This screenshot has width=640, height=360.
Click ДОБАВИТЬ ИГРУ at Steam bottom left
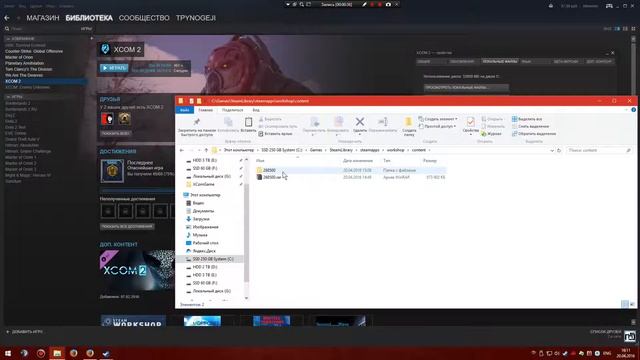[x=24, y=332]
